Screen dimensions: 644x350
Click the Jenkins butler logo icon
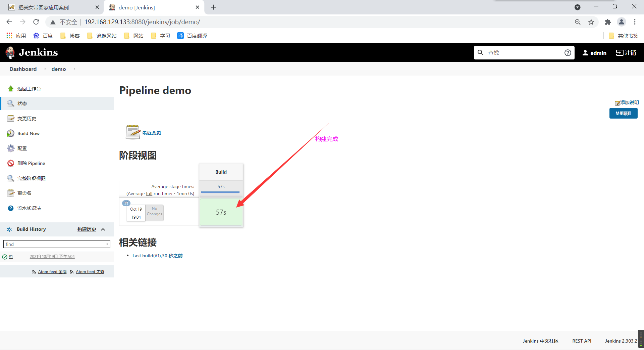click(x=10, y=52)
